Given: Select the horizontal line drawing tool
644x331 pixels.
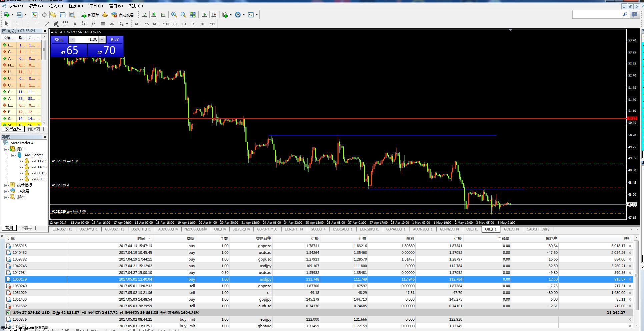Looking at the screenshot, I should tap(37, 24).
